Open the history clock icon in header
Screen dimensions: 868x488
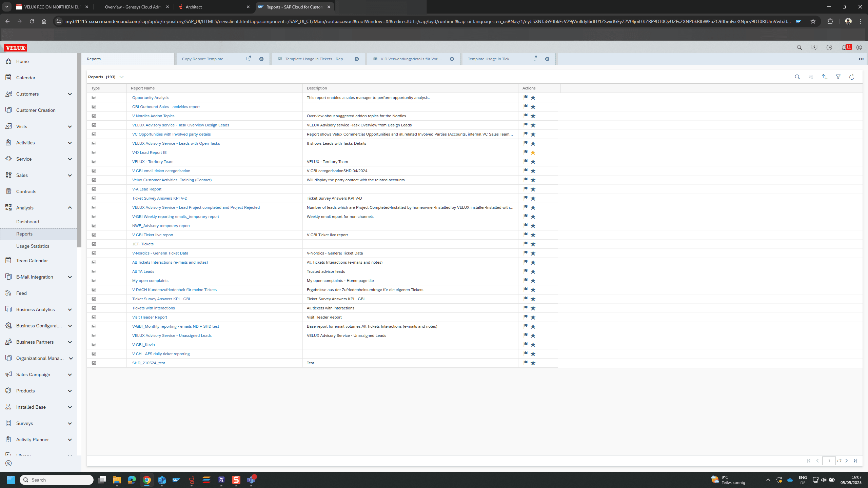click(x=829, y=47)
